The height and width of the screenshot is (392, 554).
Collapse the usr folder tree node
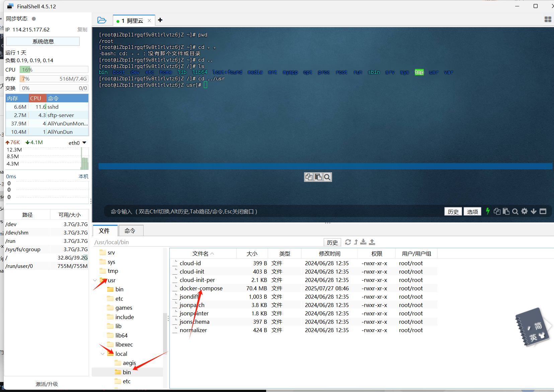click(95, 280)
